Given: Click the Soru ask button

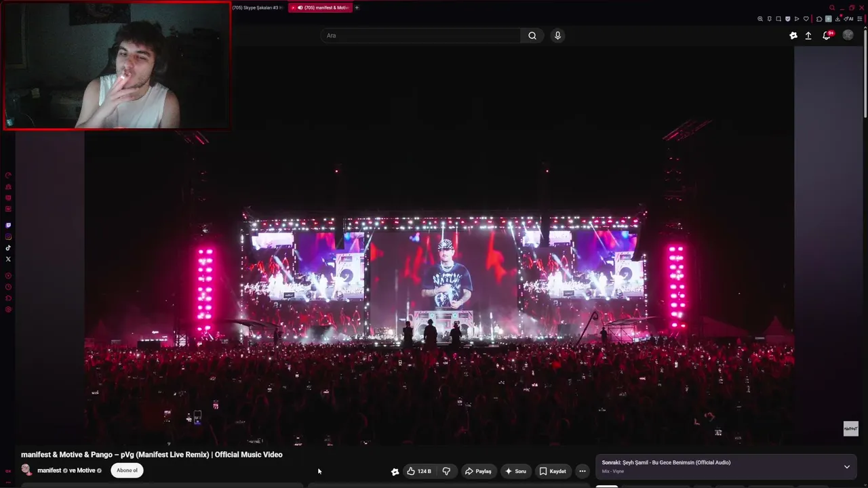Looking at the screenshot, I should [515, 471].
